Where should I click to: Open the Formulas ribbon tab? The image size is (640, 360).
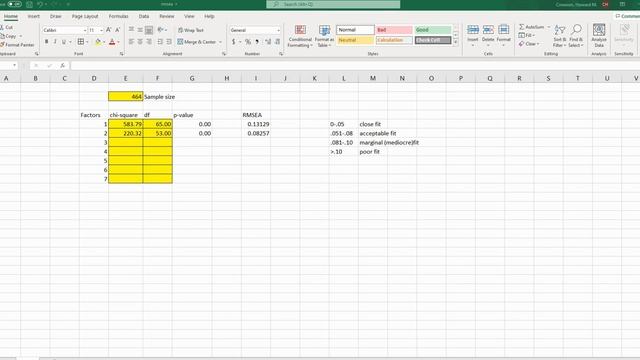click(x=118, y=16)
